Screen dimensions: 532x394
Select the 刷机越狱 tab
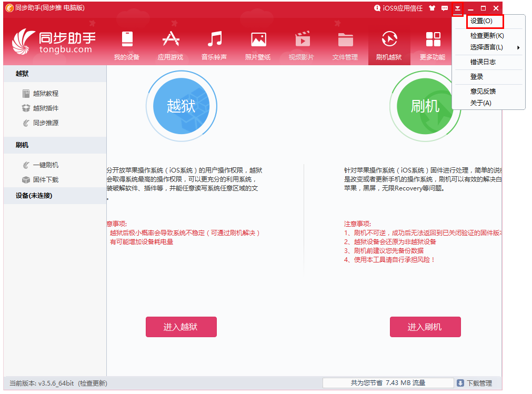click(389, 46)
